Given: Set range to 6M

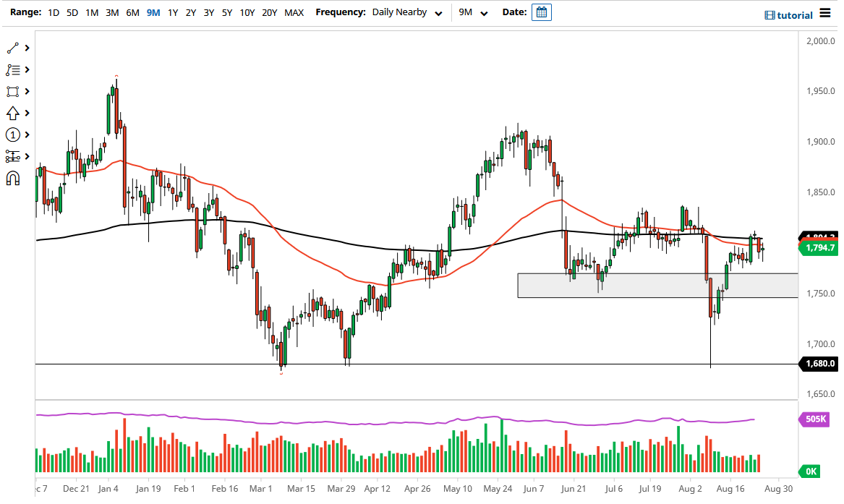Looking at the screenshot, I should pos(132,12).
